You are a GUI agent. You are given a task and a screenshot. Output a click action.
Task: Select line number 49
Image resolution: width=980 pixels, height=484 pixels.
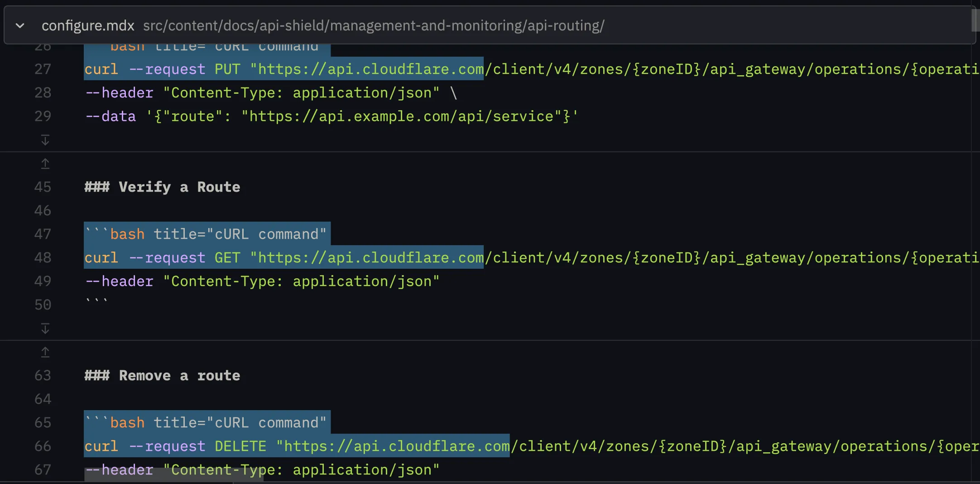point(43,281)
